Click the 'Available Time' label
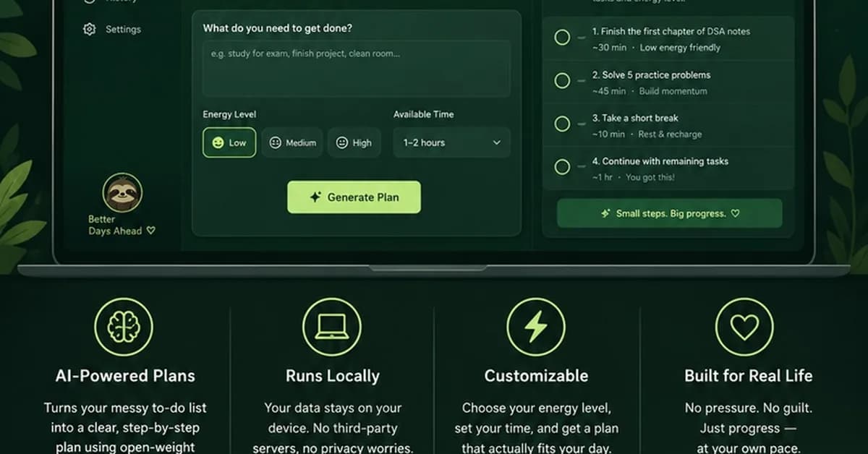This screenshot has height=454, width=868. pos(424,114)
